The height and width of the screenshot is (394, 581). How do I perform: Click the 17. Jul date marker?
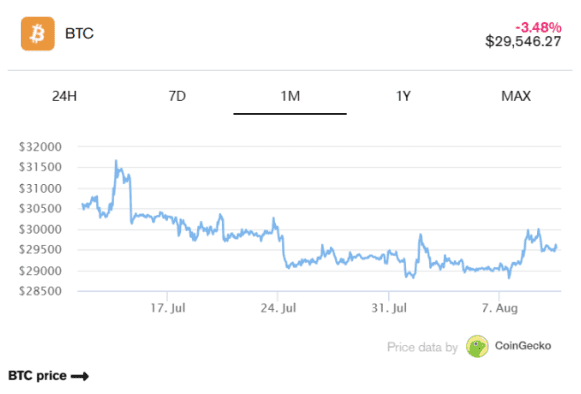168,308
